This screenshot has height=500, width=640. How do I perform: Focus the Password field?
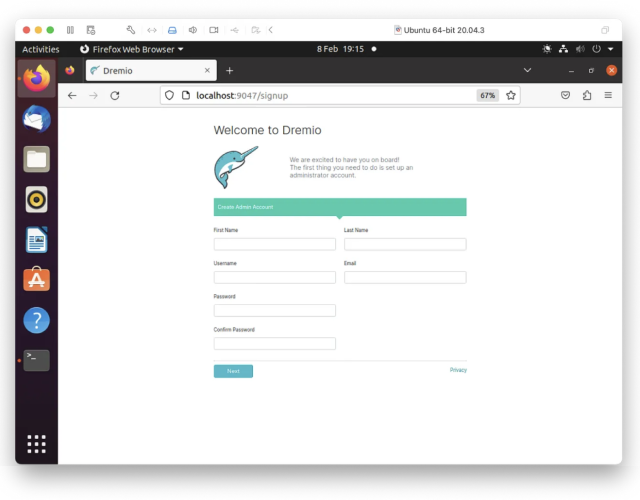pyautogui.click(x=275, y=310)
